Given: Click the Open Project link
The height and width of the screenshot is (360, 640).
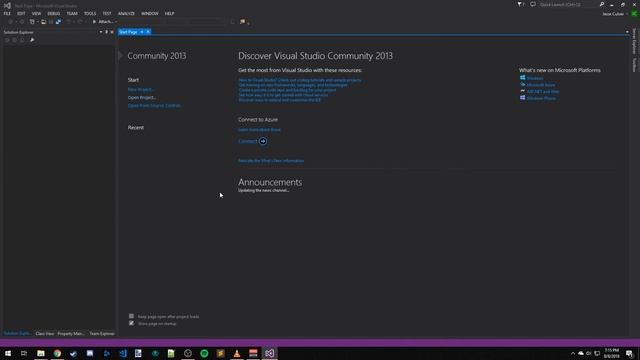Looking at the screenshot, I should point(142,98).
